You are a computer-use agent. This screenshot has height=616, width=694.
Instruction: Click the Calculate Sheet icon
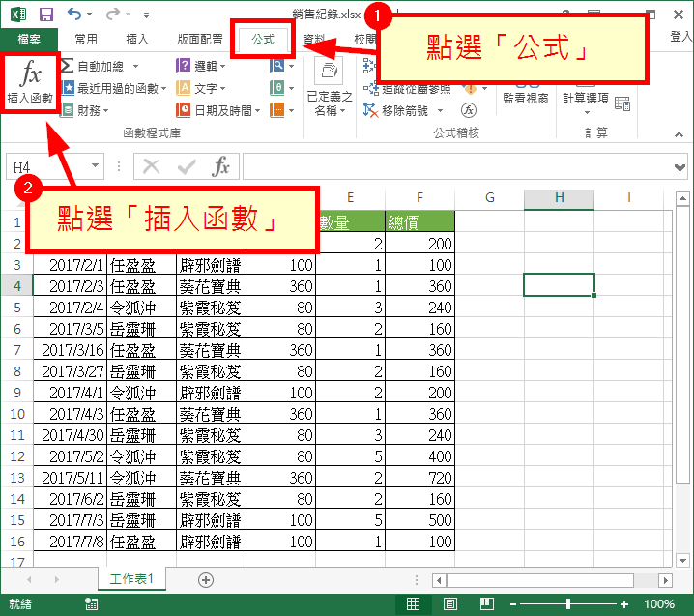point(622,103)
